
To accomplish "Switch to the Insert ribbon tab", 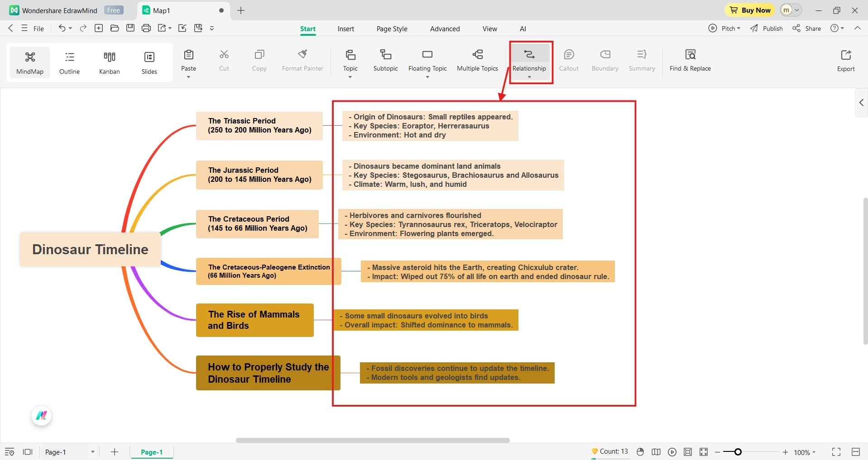I will click(x=345, y=28).
